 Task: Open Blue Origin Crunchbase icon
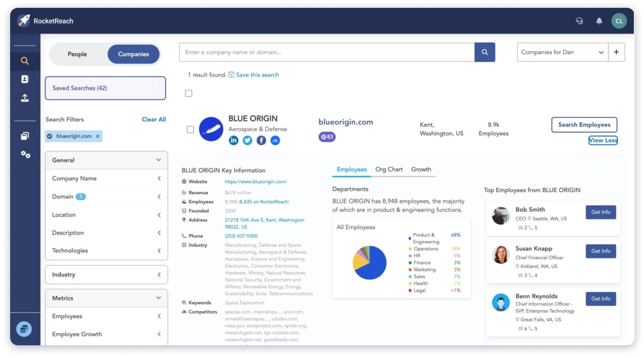tap(275, 140)
